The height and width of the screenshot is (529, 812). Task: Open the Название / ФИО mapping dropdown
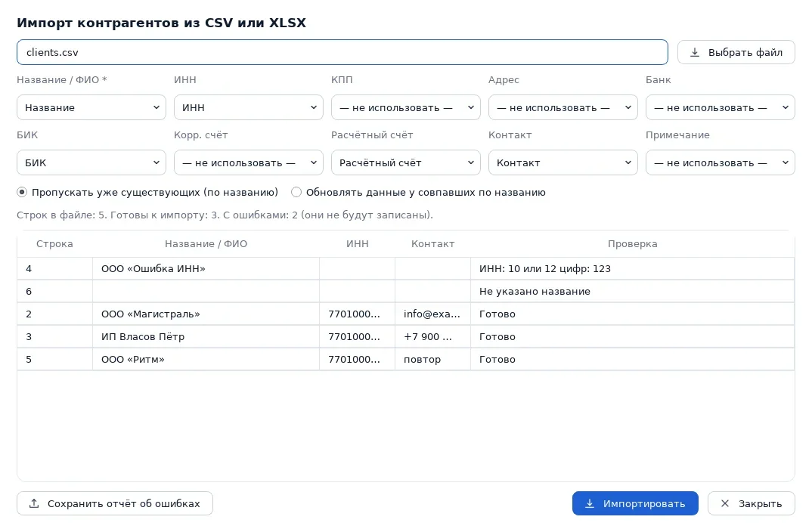[x=91, y=107]
